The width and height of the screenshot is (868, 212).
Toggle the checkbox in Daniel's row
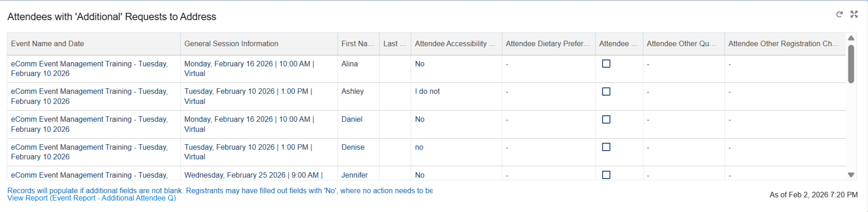606,120
